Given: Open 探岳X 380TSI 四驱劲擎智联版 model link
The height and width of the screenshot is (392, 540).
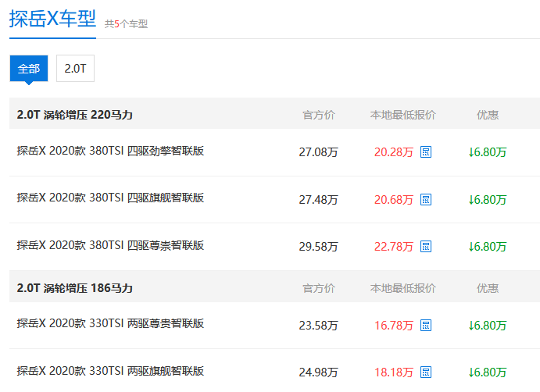Looking at the screenshot, I should click(110, 151).
